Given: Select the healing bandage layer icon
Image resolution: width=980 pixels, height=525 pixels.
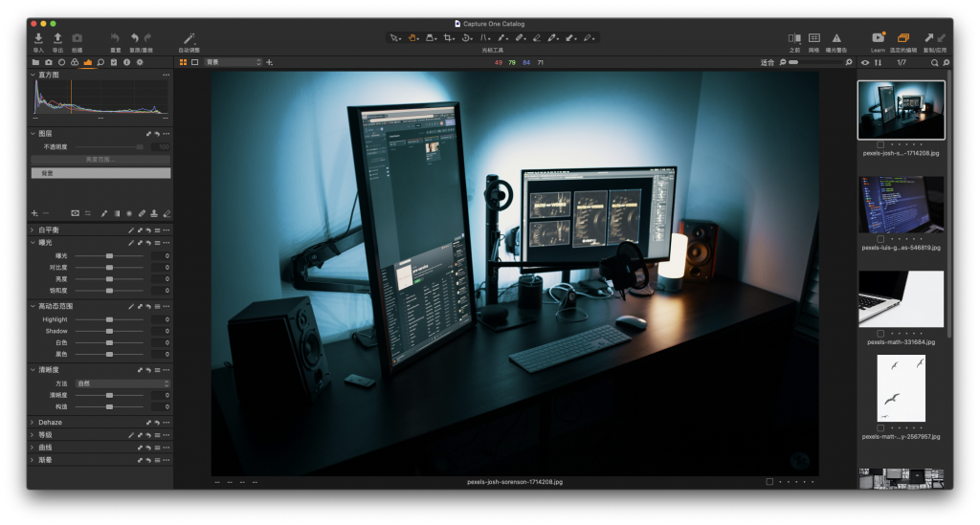Looking at the screenshot, I should point(142,213).
